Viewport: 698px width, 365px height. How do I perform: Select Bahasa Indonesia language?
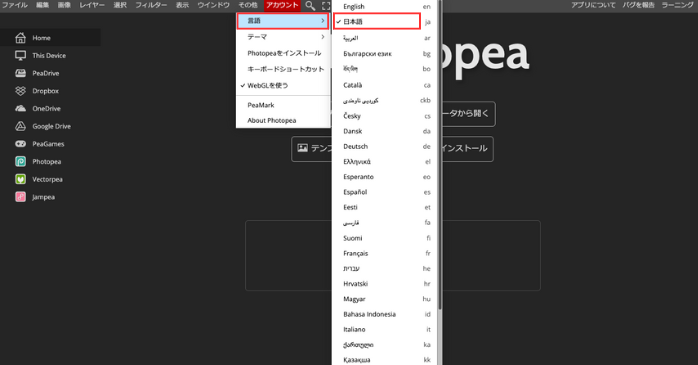[x=385, y=314]
